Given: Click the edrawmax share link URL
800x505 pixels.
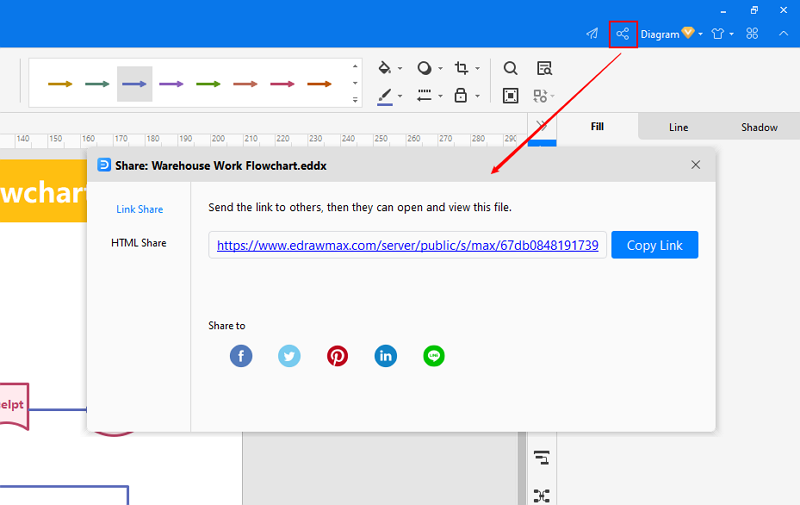Looking at the screenshot, I should click(x=408, y=245).
